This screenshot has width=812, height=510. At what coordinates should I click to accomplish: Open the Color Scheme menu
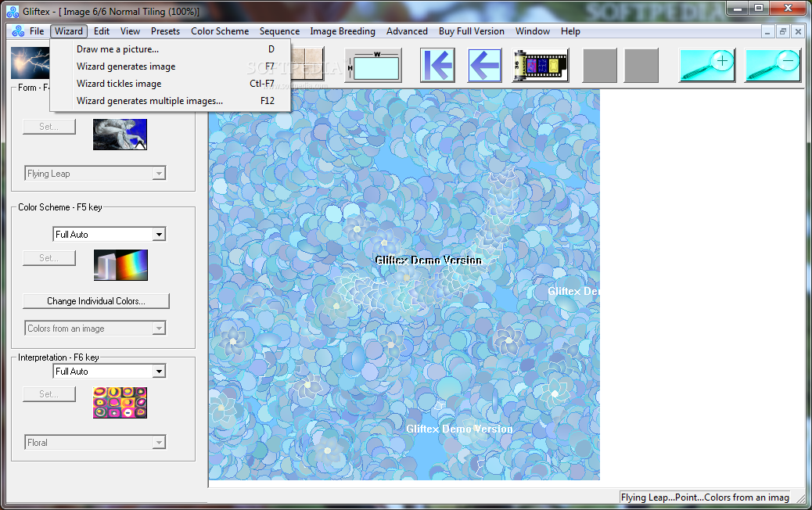coord(220,31)
